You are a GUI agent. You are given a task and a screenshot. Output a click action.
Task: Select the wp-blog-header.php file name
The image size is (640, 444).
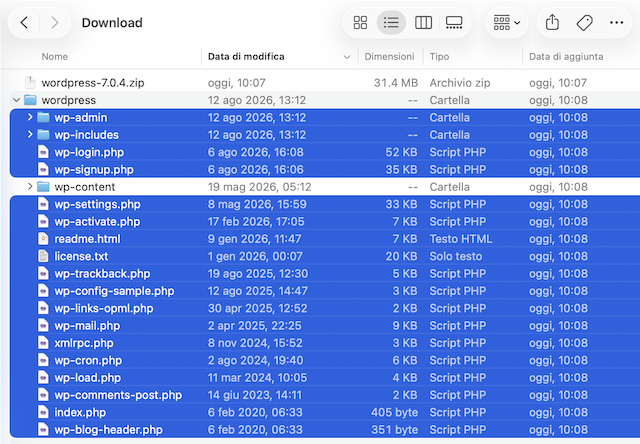click(x=109, y=430)
